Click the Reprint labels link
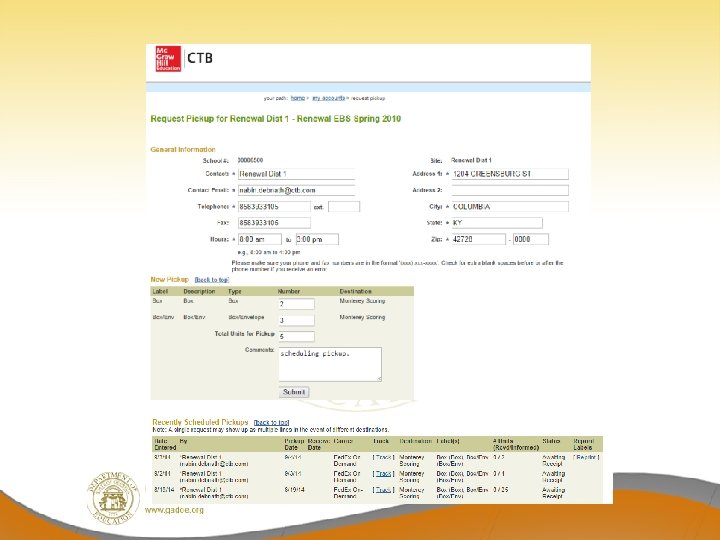The height and width of the screenshot is (540, 720). click(x=586, y=457)
